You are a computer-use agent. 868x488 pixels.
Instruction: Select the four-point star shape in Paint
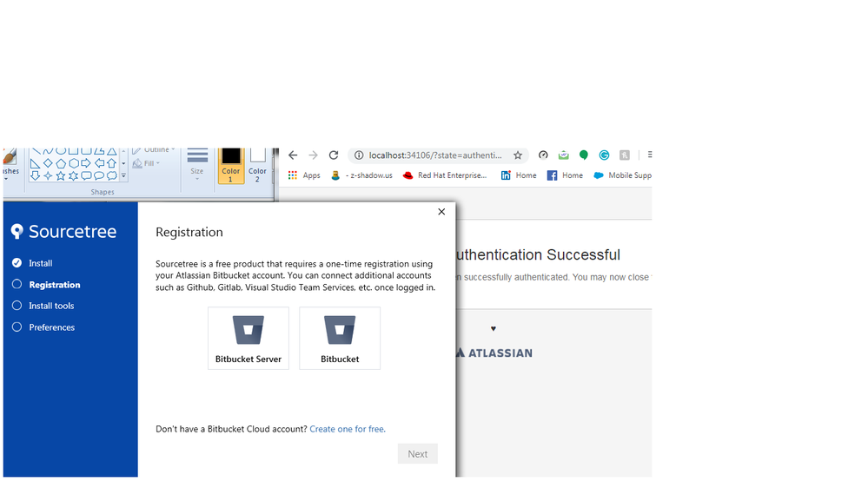tap(48, 175)
